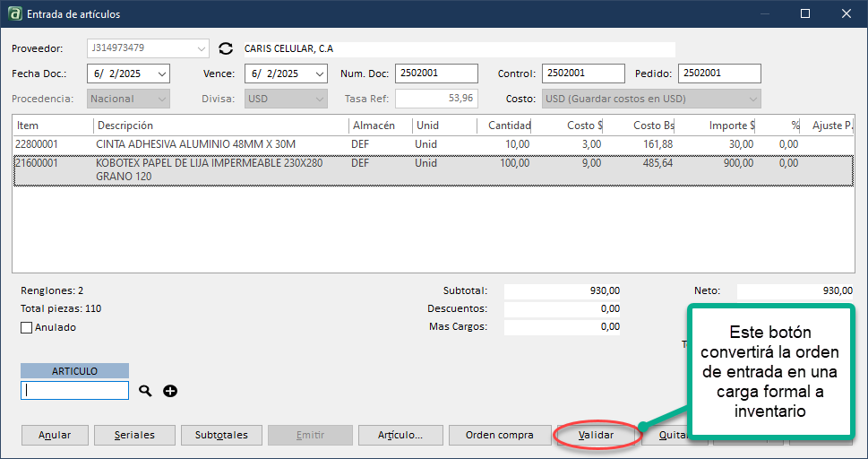Open the Vence date dropdown
Image resolution: width=868 pixels, height=459 pixels.
(x=319, y=74)
